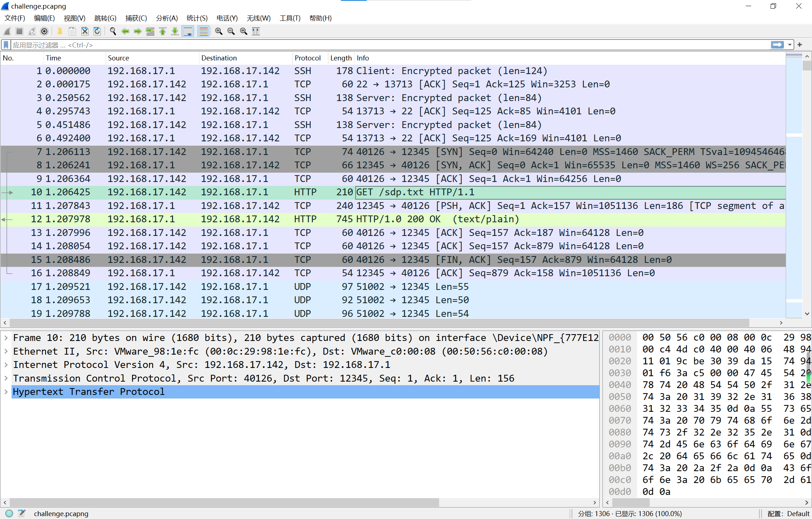This screenshot has width=812, height=519.
Task: Open the display filter history dropdown arrow
Action: [790, 45]
